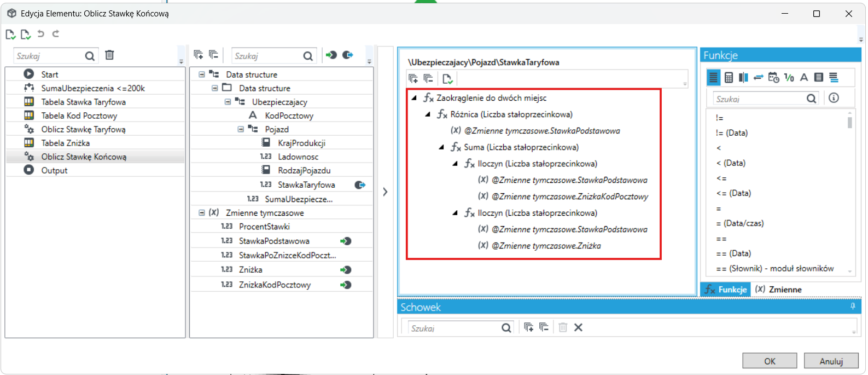
Task: Switch to the Funkcje tab
Action: pyautogui.click(x=725, y=290)
